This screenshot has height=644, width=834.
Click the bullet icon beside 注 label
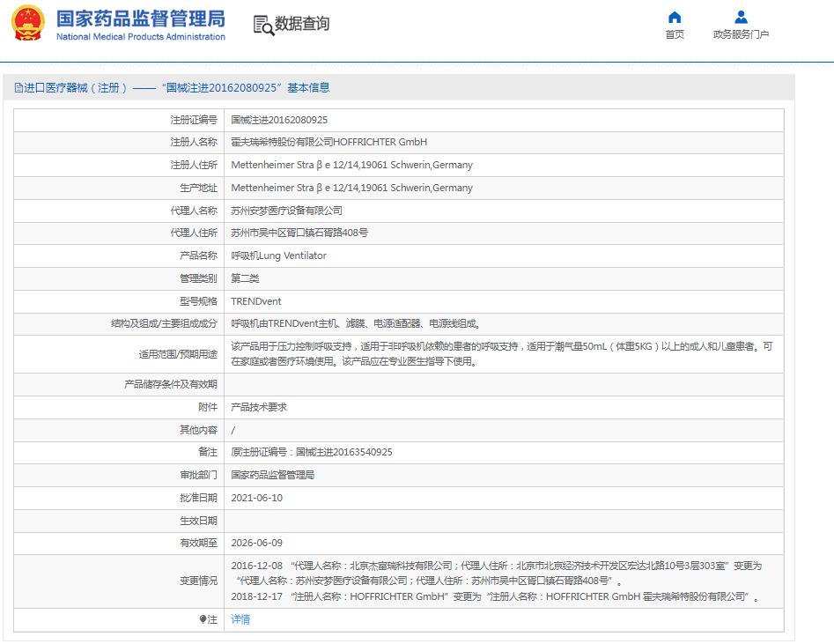203,619
